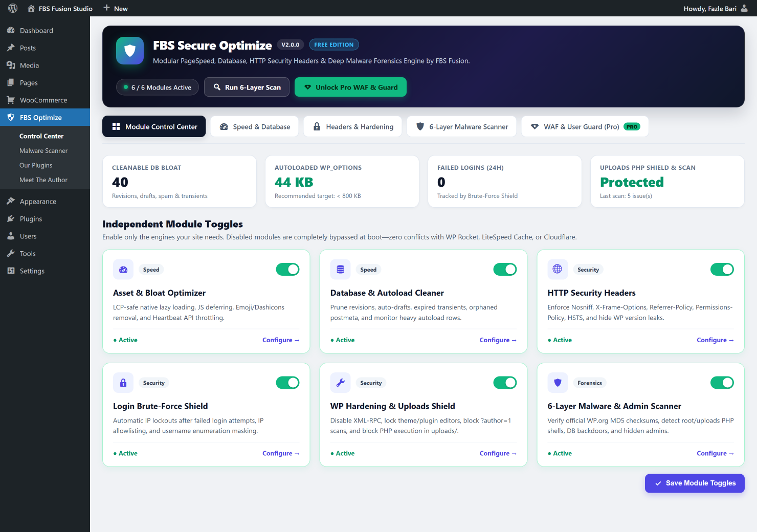Image resolution: width=757 pixels, height=532 pixels.
Task: Open WooCommerce in the sidebar
Action: click(45, 100)
